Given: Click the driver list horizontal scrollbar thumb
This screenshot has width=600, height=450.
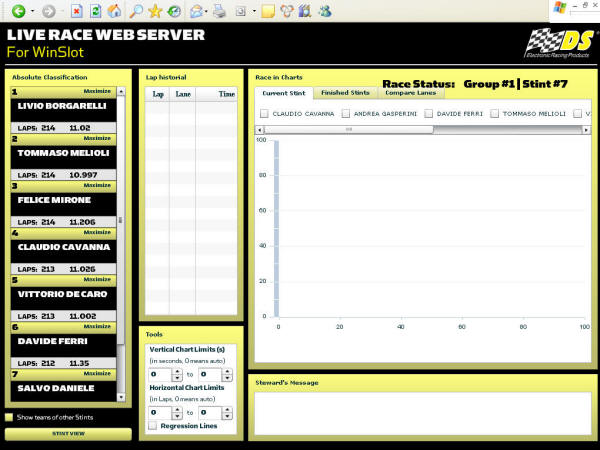Looking at the screenshot, I should 349,130.
